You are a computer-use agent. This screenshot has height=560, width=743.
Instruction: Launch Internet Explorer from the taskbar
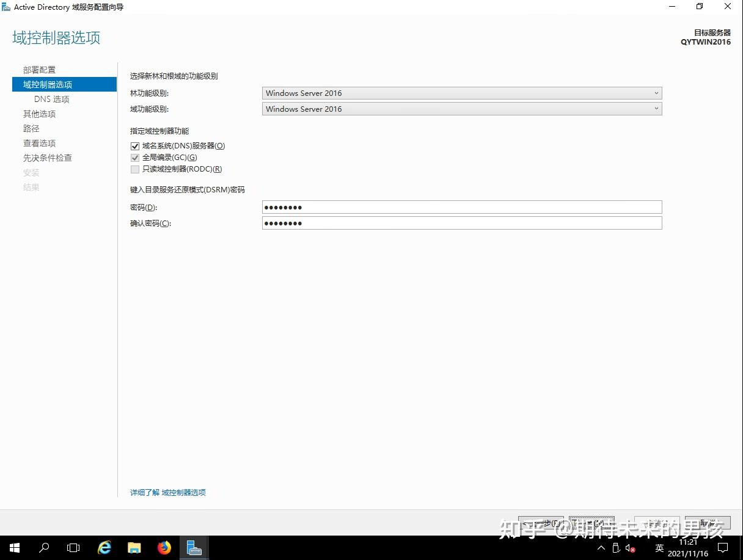[105, 548]
